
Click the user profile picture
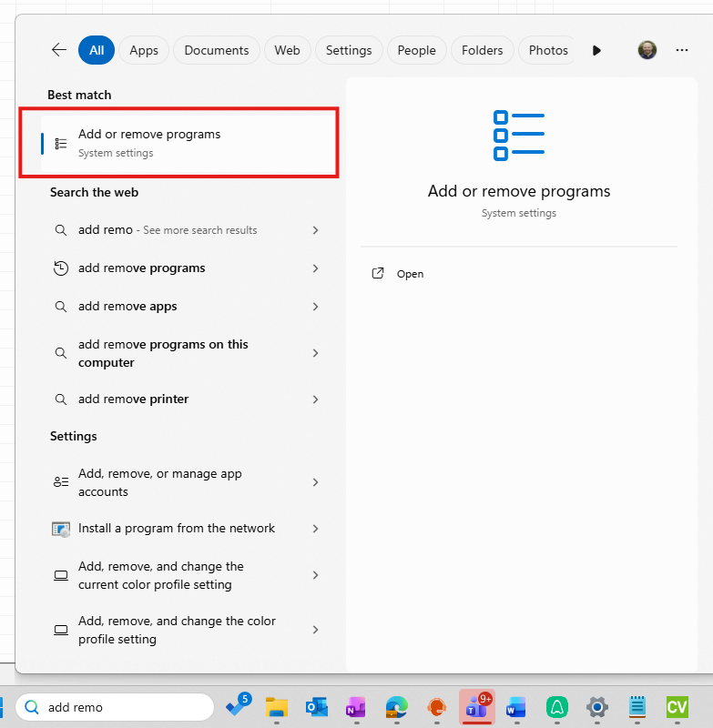coord(647,50)
